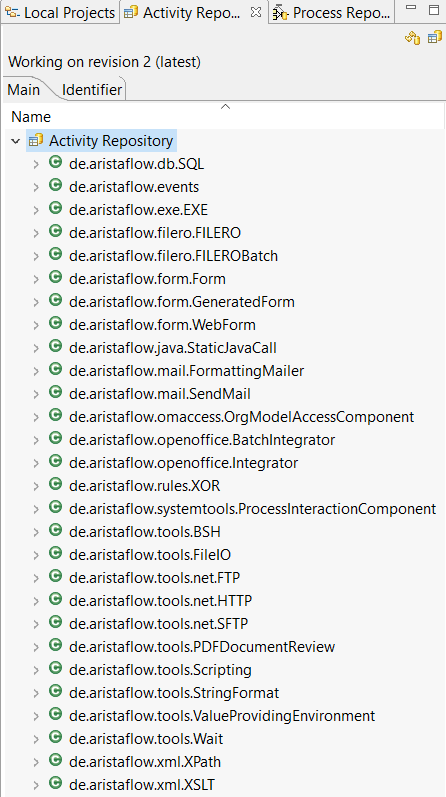Click the activity repository icon at top right

435,37
